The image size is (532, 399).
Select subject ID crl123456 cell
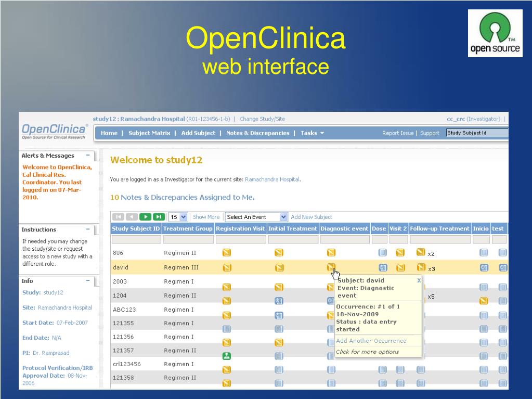pyautogui.click(x=126, y=364)
